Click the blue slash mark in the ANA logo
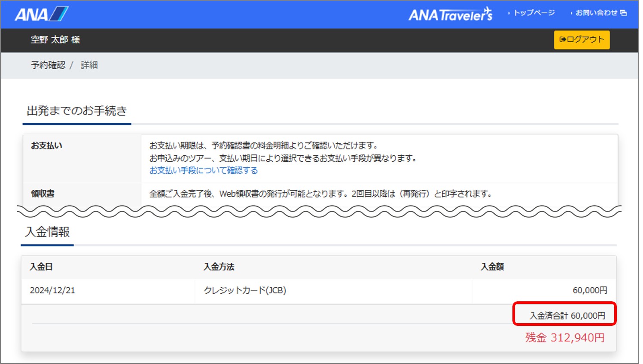This screenshot has width=643, height=364. click(x=59, y=13)
